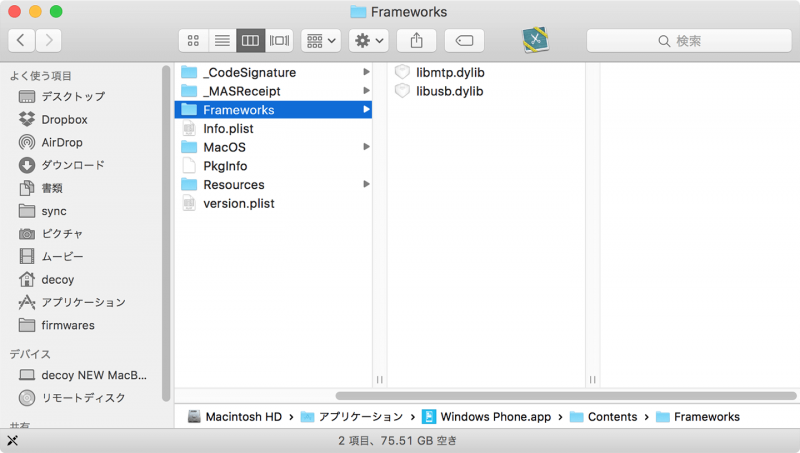Switch to Cover Flow view

point(279,40)
